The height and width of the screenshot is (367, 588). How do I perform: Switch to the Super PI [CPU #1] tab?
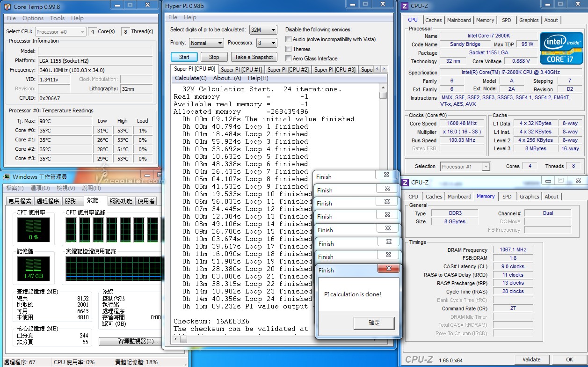[241, 70]
